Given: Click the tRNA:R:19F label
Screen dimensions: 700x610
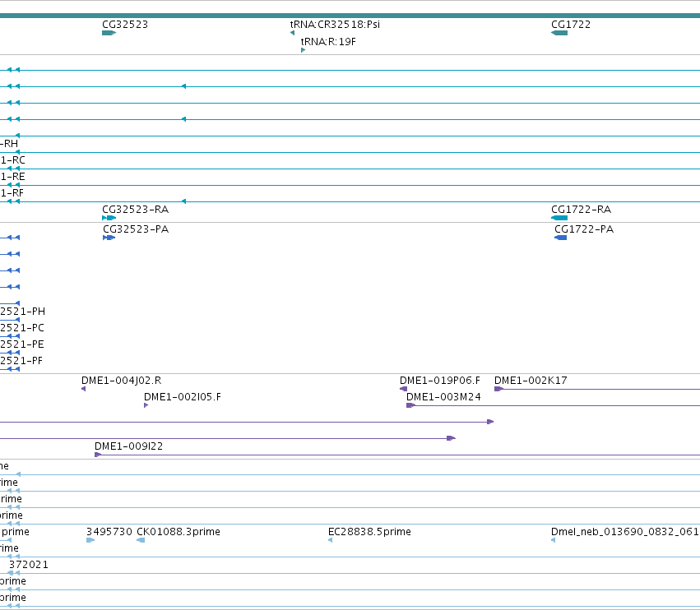Looking at the screenshot, I should click(328, 42).
